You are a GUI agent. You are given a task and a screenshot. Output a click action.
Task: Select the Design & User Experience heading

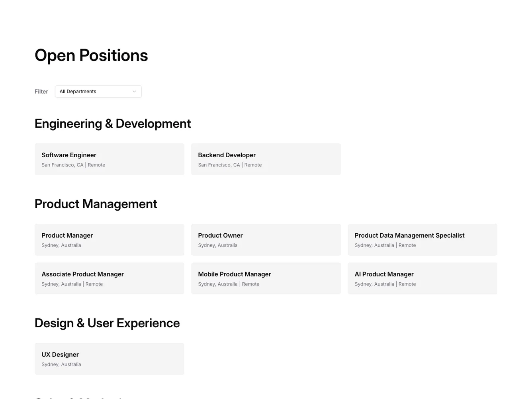tap(107, 323)
